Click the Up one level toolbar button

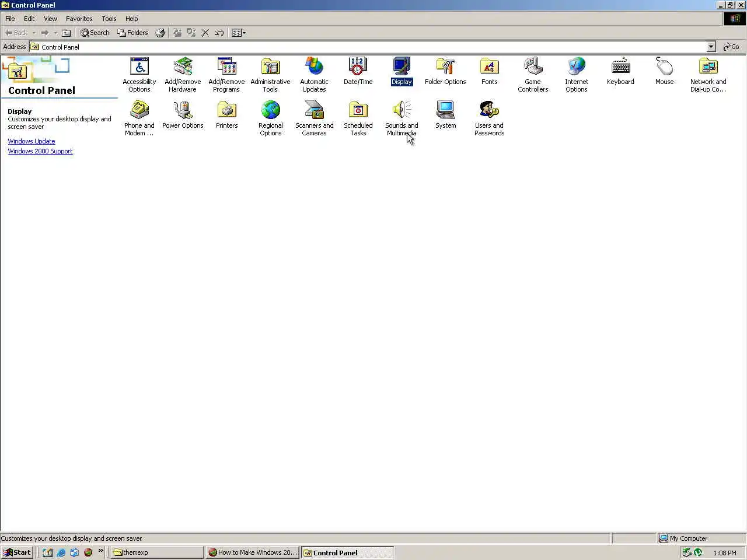pyautogui.click(x=67, y=33)
